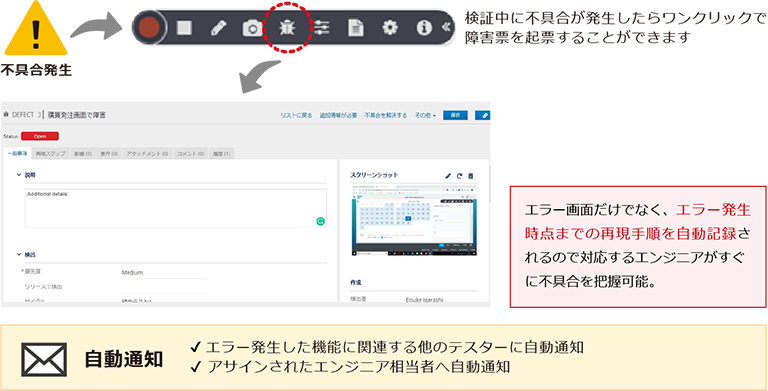Click the document page icon
This screenshot has height=391, width=768.
pos(356,28)
